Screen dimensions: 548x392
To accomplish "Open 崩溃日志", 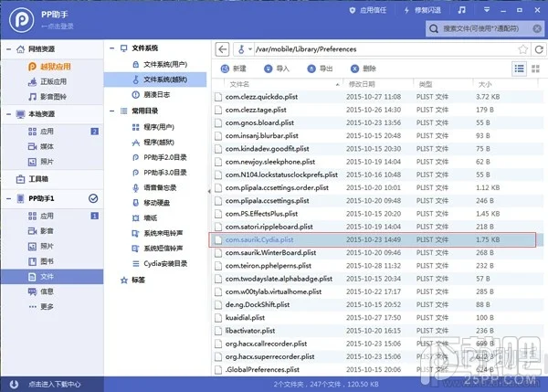I will pos(151,94).
